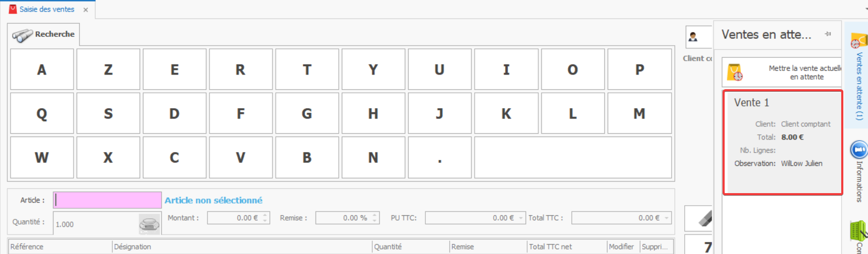The image size is (868, 254).
Task: Select the Vente 1 pending sale
Action: (783, 143)
